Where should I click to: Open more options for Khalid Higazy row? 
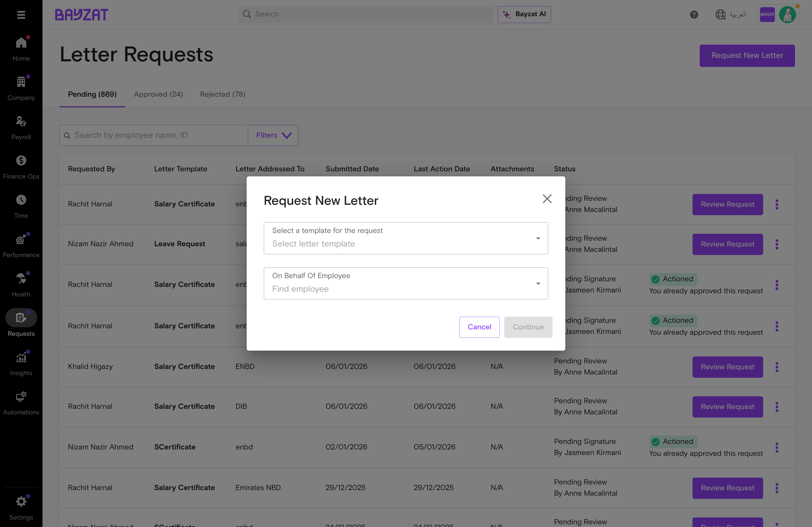776,367
